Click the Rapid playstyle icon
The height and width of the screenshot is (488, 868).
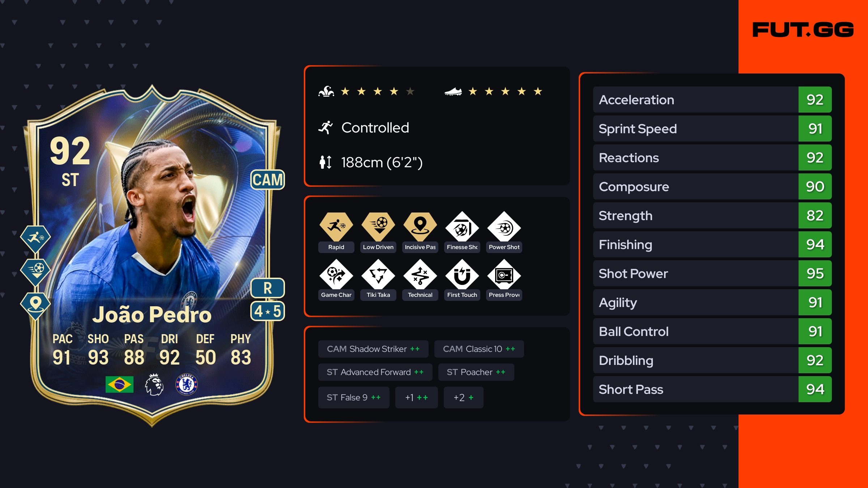[336, 227]
